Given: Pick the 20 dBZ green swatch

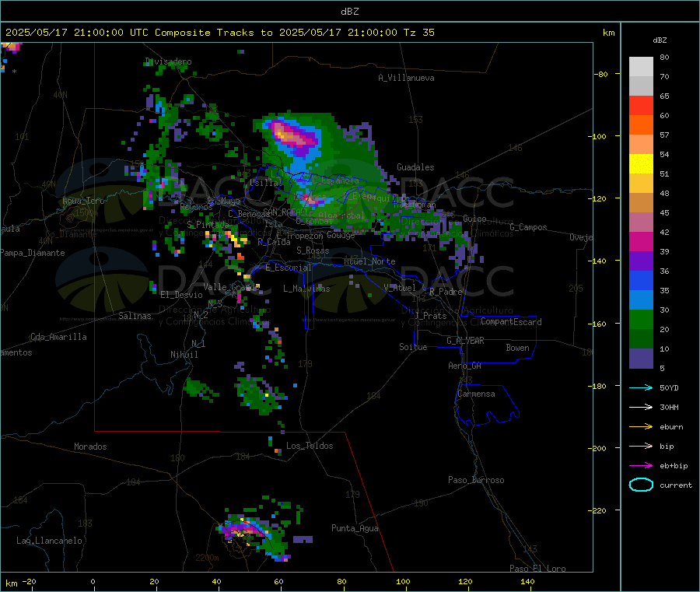Looking at the screenshot, I should [x=641, y=319].
